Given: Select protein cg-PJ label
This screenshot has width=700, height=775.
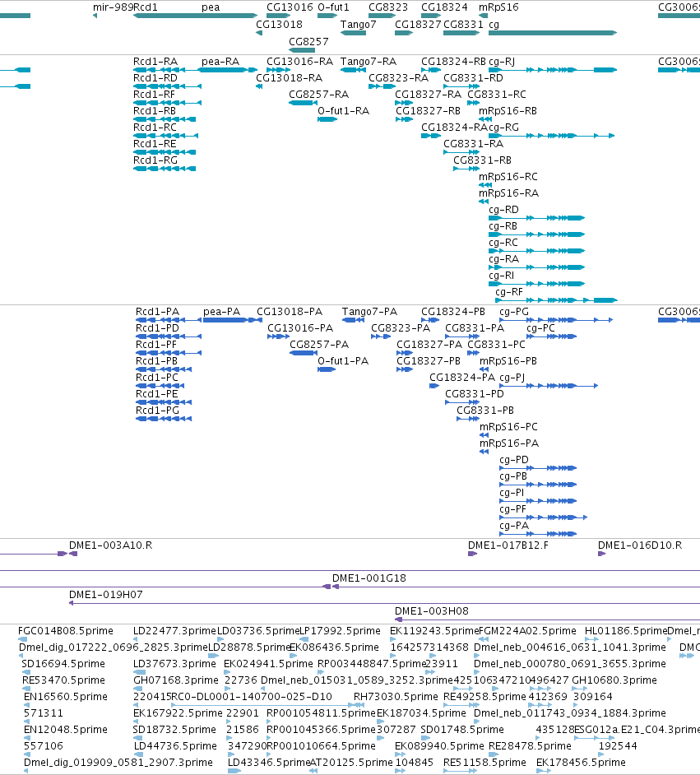Looking at the screenshot, I should coord(512,378).
